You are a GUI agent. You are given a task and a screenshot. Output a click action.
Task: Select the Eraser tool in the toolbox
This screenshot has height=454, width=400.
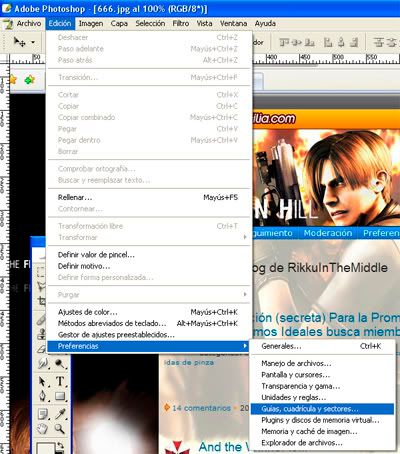pyautogui.click(x=42, y=348)
